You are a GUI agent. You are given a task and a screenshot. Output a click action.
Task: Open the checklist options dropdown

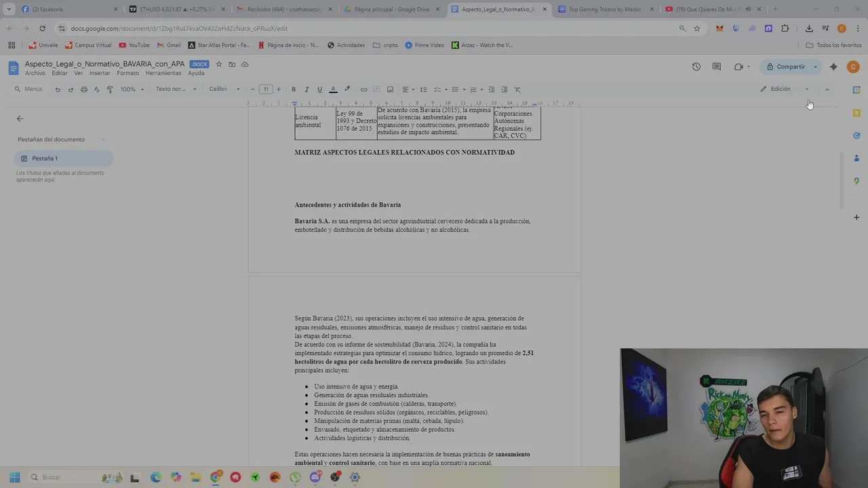click(440, 89)
